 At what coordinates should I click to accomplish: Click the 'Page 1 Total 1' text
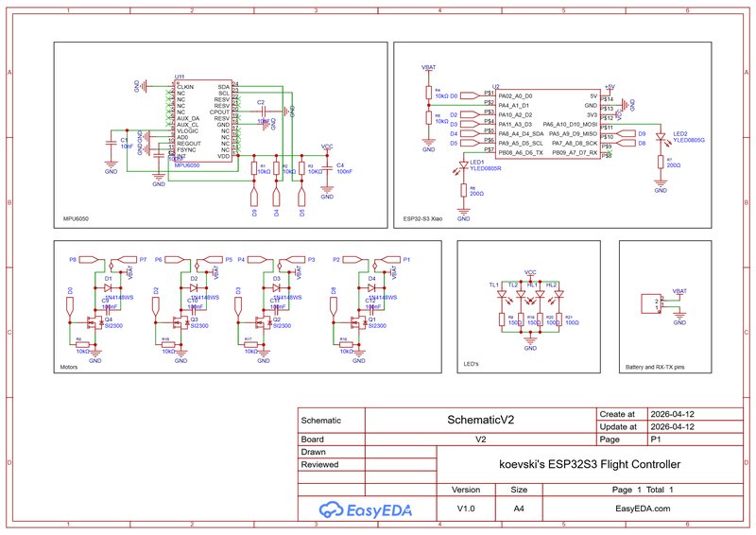643,490
